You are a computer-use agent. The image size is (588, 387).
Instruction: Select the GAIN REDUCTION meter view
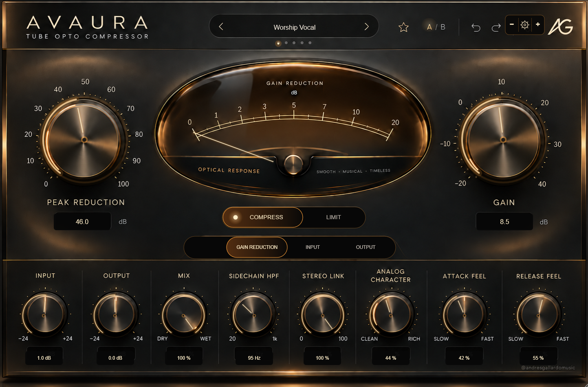coord(257,247)
